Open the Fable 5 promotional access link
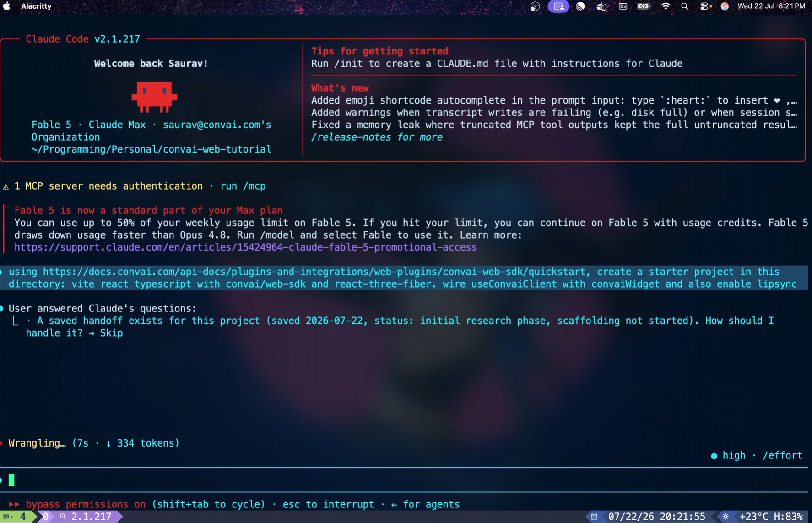This screenshot has height=523, width=812. point(245,247)
